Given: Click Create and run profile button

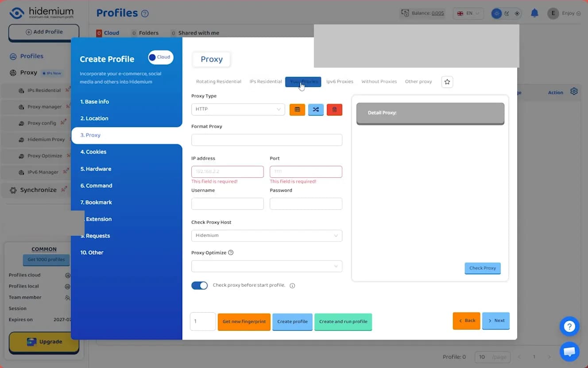Looking at the screenshot, I should tap(343, 322).
